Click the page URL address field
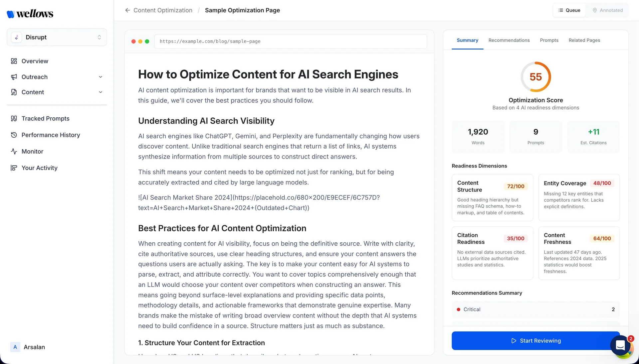The width and height of the screenshot is (639, 364). click(x=290, y=42)
